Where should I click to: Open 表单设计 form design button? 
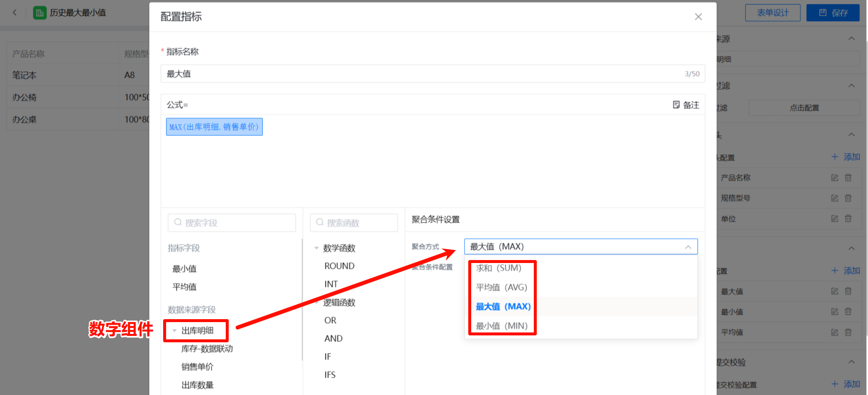(x=772, y=13)
